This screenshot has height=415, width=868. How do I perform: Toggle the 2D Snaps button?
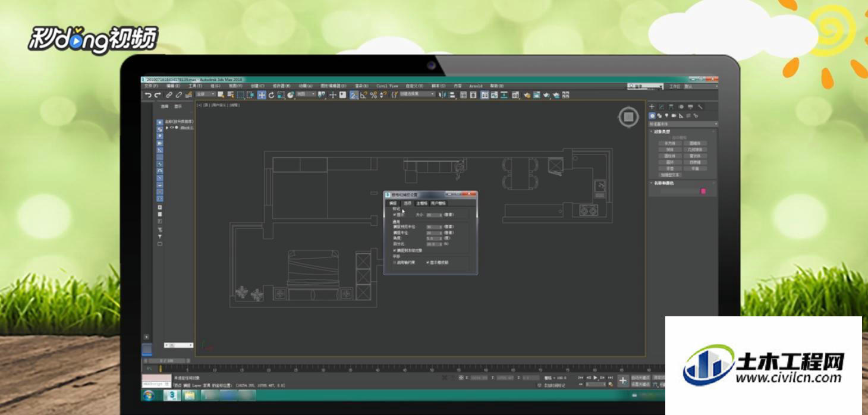354,95
